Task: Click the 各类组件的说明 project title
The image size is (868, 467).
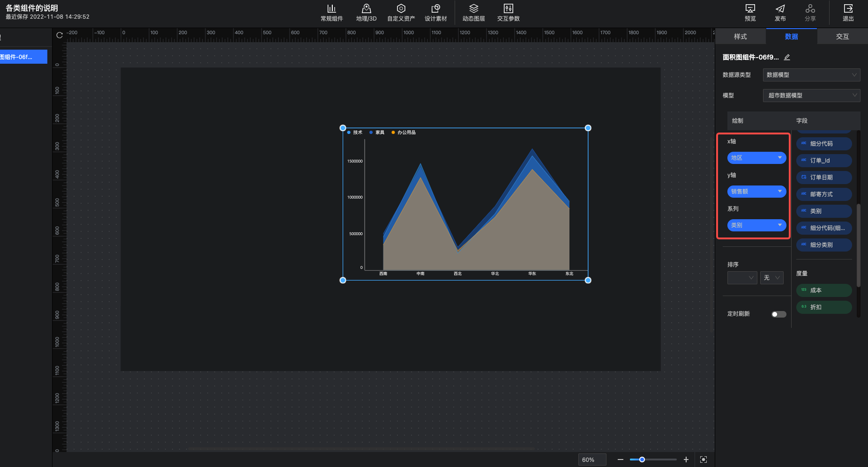Action: tap(32, 8)
